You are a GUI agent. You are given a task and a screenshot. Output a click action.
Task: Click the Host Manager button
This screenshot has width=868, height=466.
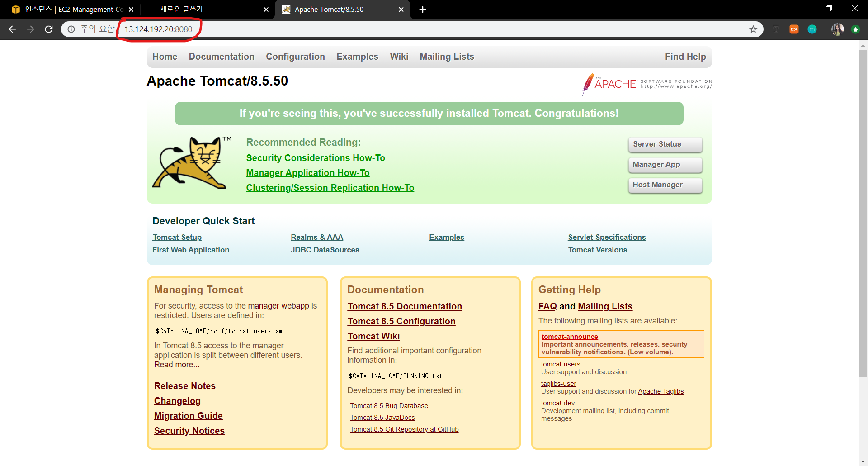(665, 185)
